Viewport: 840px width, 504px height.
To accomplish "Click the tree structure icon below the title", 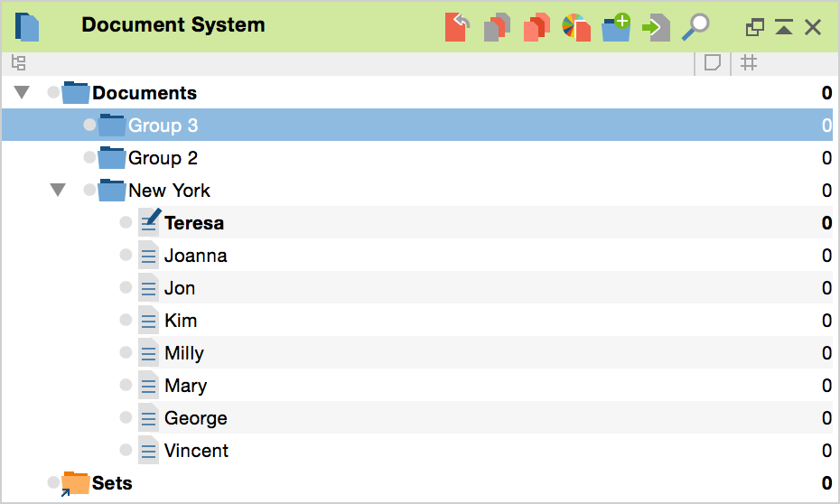I will tap(18, 63).
